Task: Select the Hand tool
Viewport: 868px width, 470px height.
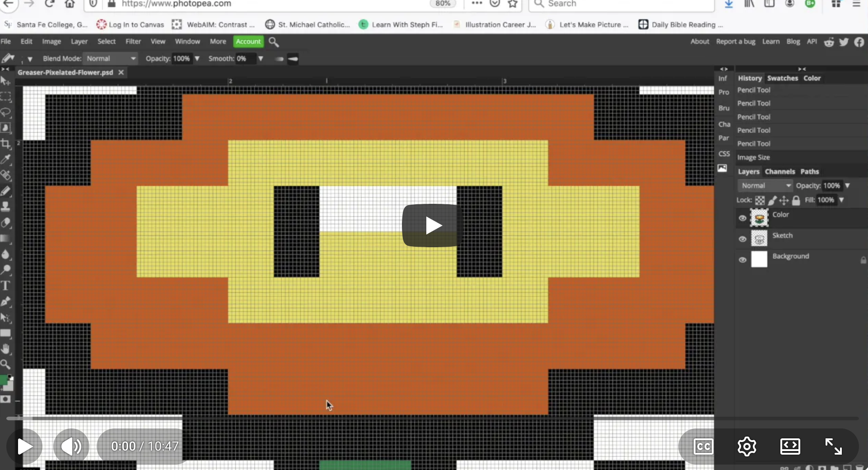Action: 5,349
